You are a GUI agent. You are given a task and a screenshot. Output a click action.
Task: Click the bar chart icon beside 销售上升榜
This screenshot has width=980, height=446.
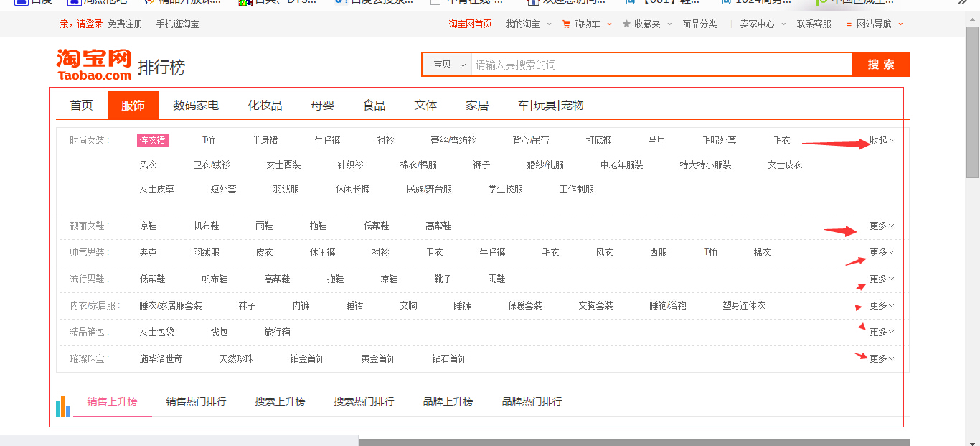point(63,406)
